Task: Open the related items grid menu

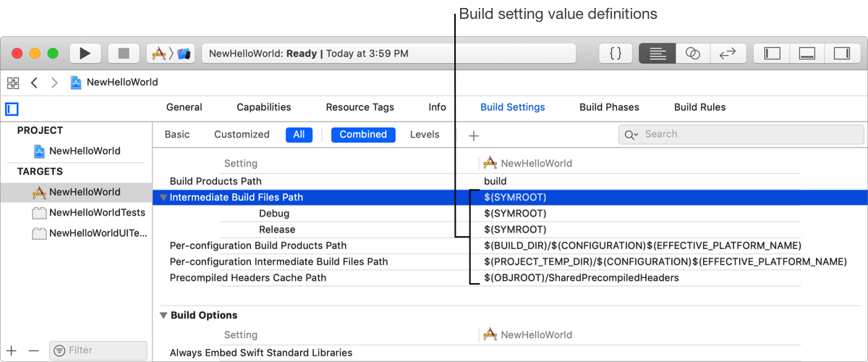Action: (12, 83)
